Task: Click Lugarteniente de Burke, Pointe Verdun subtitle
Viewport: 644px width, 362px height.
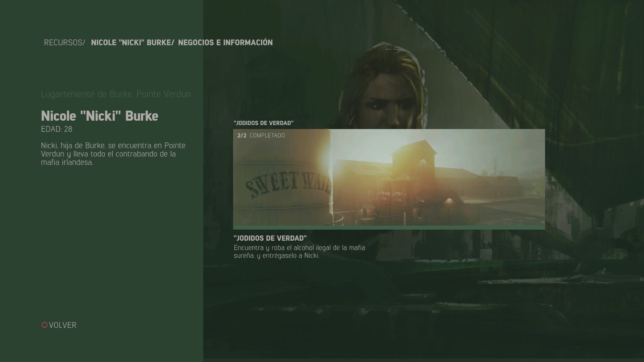Action: pos(116,94)
